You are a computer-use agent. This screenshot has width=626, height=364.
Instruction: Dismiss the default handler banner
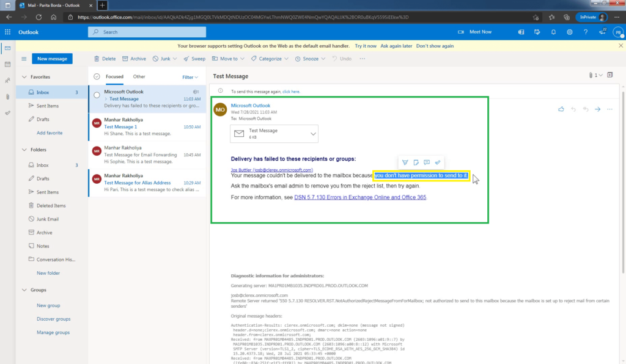620,46
